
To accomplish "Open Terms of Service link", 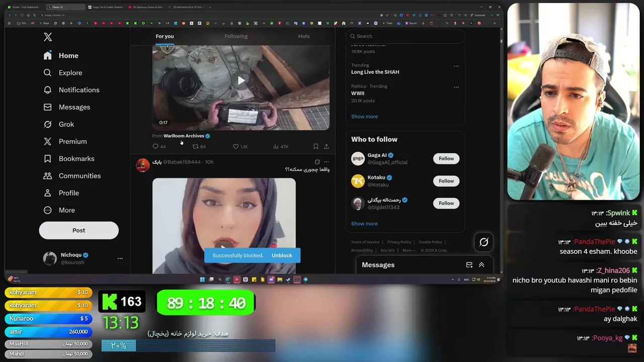I will (x=365, y=242).
